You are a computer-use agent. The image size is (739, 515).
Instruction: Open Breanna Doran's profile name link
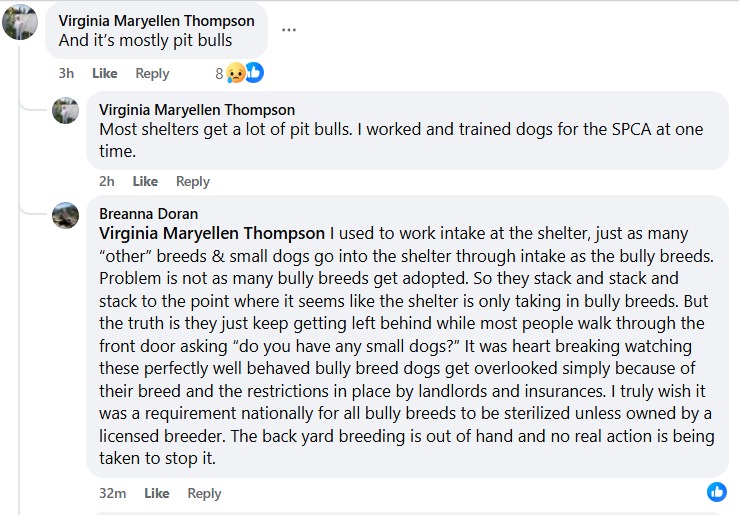click(x=148, y=213)
